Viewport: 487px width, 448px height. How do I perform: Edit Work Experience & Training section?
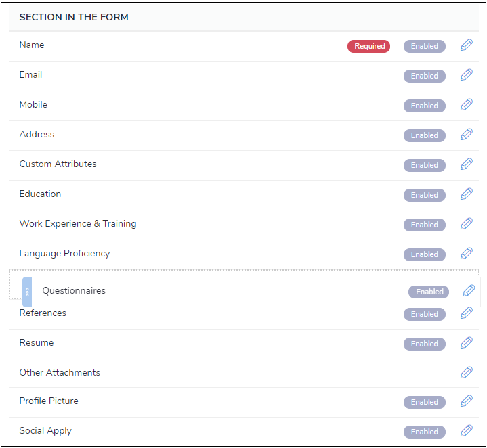coord(466,224)
